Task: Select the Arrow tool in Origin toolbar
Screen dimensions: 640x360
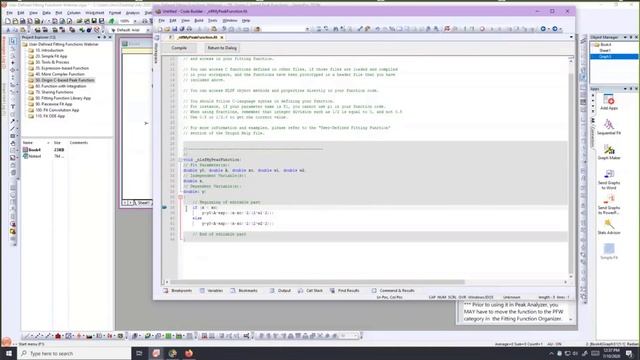Action: tap(13, 121)
